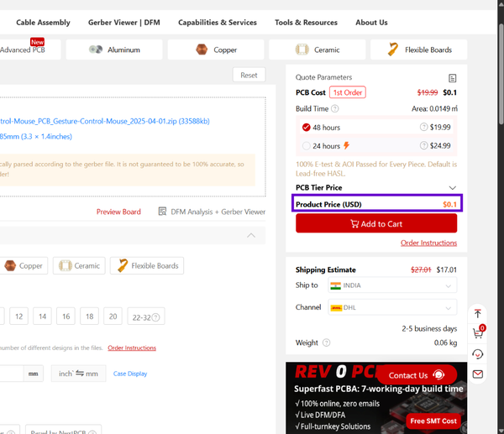Open Case Display link
This screenshot has width=504, height=434.
(x=130, y=374)
